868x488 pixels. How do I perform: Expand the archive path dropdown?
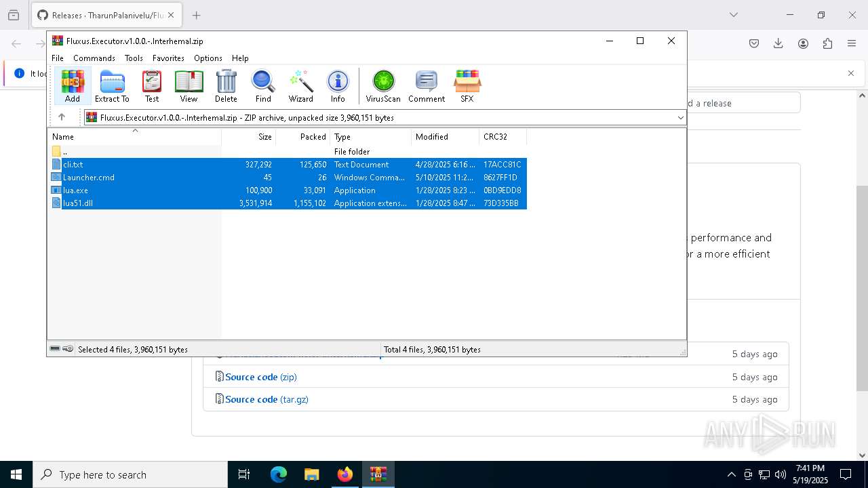[x=680, y=118]
